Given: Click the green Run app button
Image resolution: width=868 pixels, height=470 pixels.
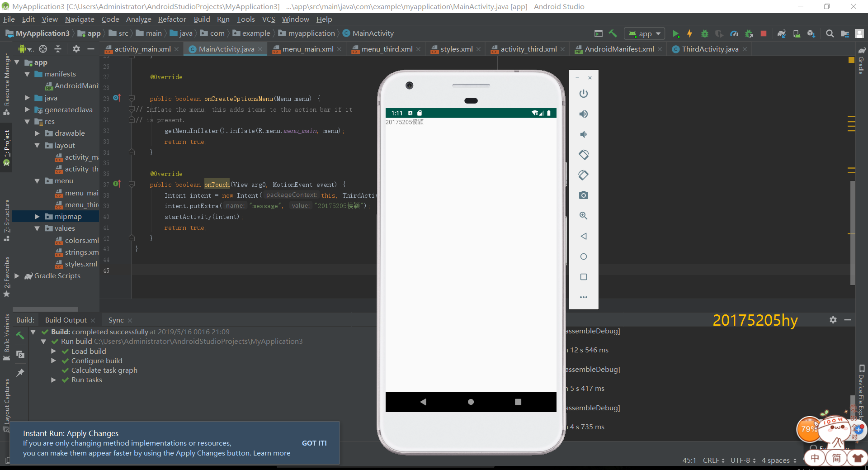Looking at the screenshot, I should [x=675, y=33].
